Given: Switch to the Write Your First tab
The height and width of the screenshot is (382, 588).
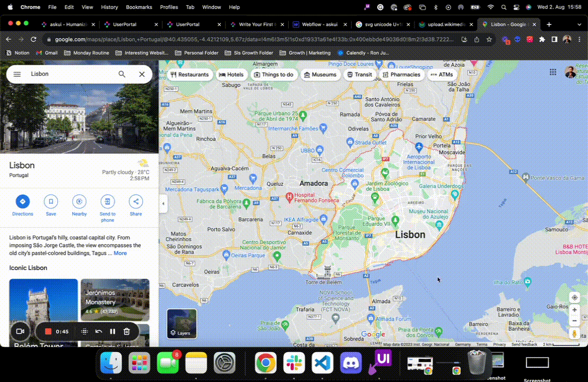Looking at the screenshot, I should 257,24.
